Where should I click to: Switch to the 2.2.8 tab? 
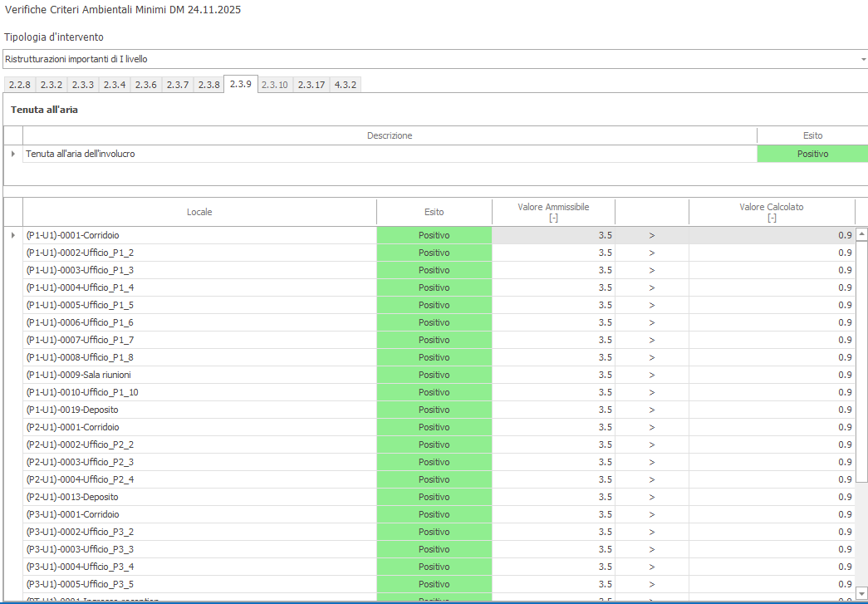pyautogui.click(x=18, y=85)
